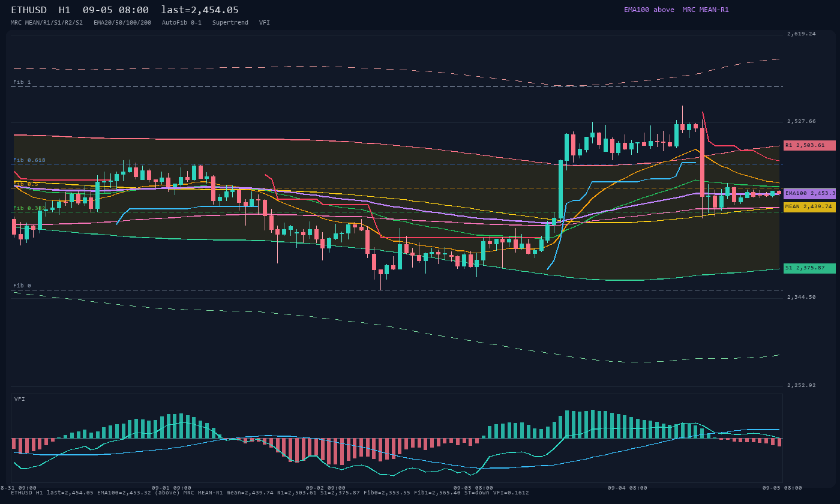This screenshot has width=840, height=504.
Task: Select the EMA20/50/100/200 indicator label
Action: [x=122, y=22]
